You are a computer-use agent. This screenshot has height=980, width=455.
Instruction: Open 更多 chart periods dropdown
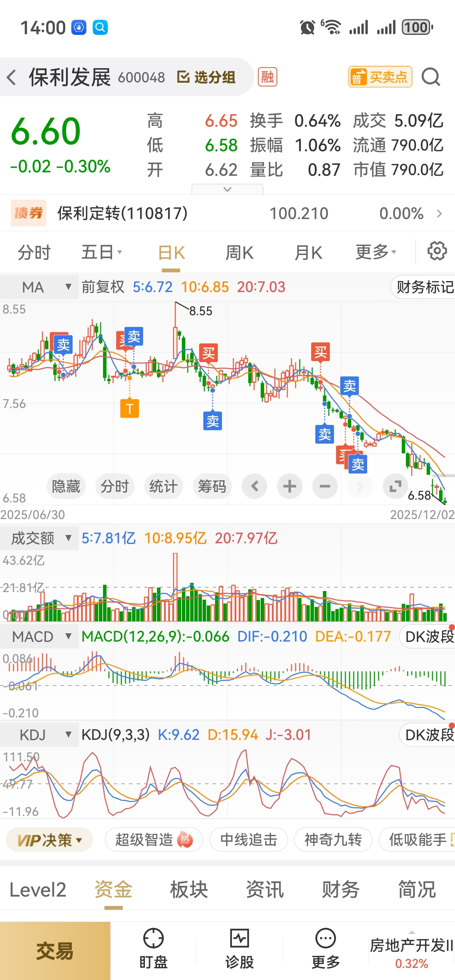pos(376,252)
